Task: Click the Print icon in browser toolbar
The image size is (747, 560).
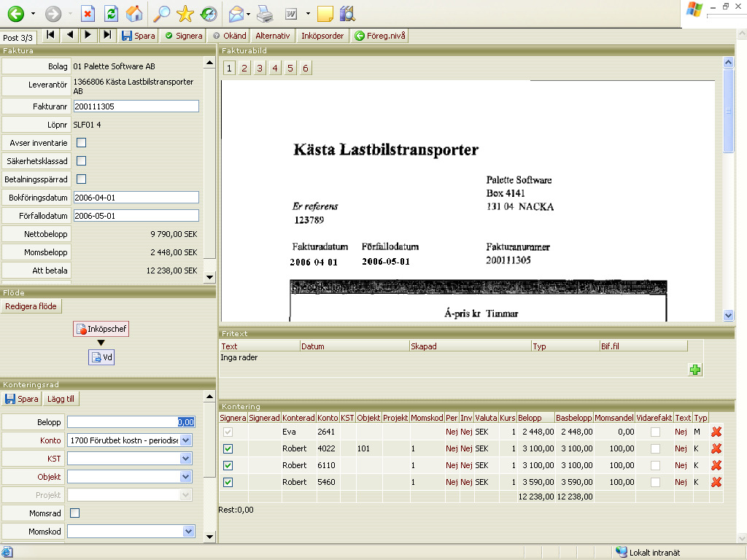Action: tap(265, 15)
